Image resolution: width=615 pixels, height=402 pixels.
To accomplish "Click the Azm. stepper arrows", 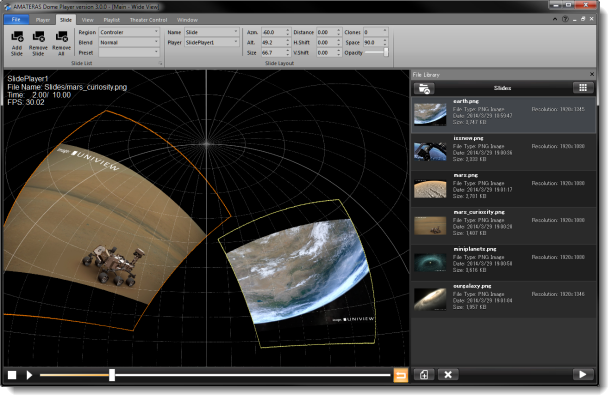I will tap(287, 32).
